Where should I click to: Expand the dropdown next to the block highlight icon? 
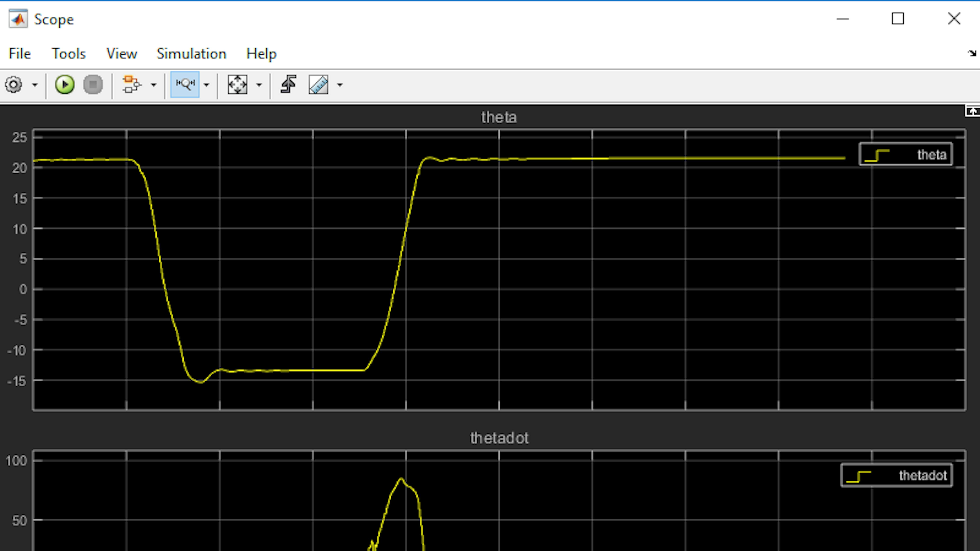(x=154, y=85)
